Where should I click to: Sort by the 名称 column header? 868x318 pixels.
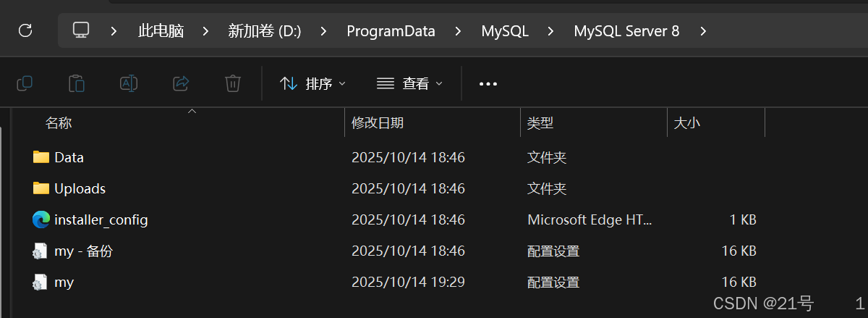pyautogui.click(x=59, y=123)
